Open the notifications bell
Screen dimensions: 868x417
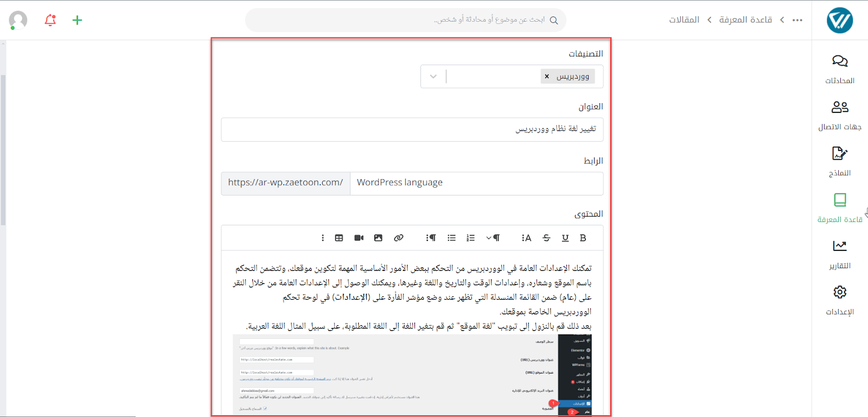click(50, 20)
